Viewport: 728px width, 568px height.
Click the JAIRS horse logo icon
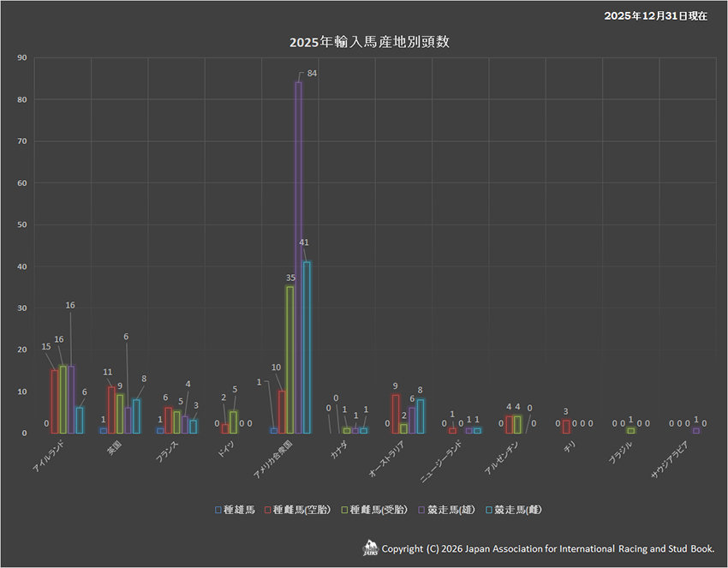[x=370, y=547]
